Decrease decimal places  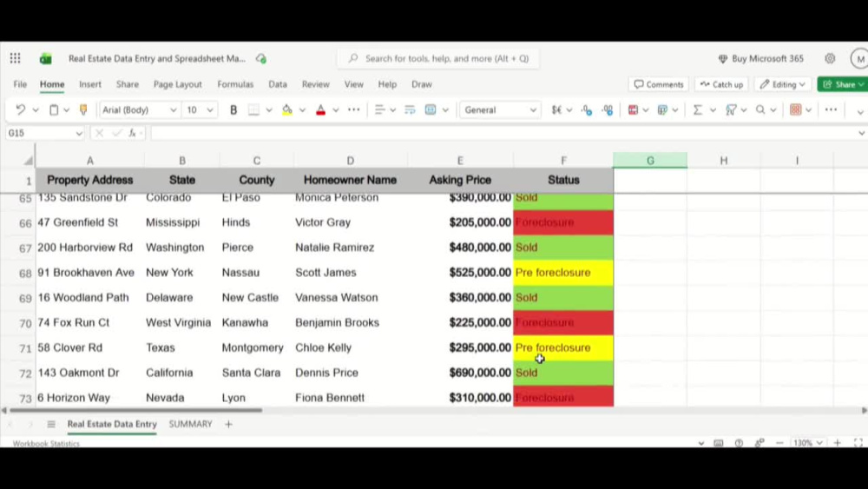click(x=587, y=109)
